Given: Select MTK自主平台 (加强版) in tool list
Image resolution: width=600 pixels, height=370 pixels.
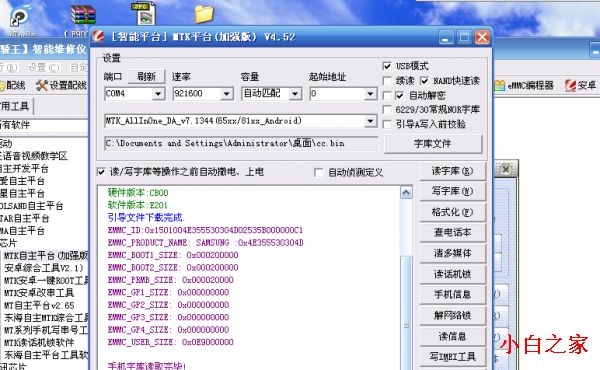Looking at the screenshot, I should [x=46, y=255].
